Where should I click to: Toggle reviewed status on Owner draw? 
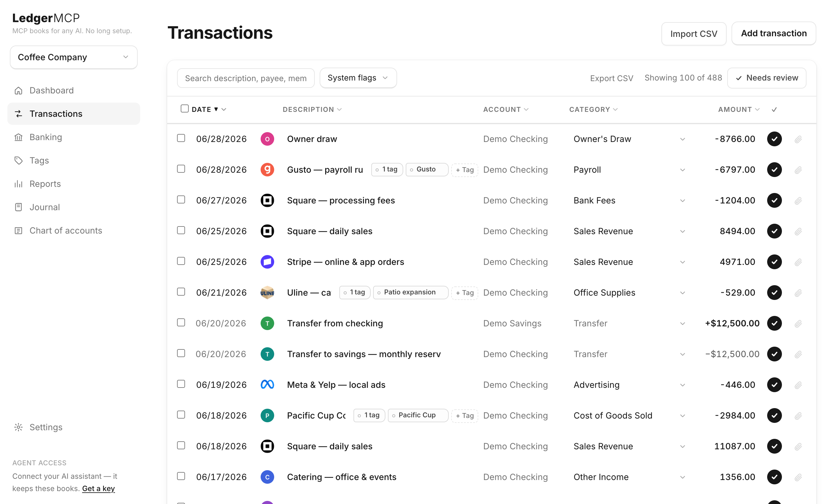[x=774, y=139]
